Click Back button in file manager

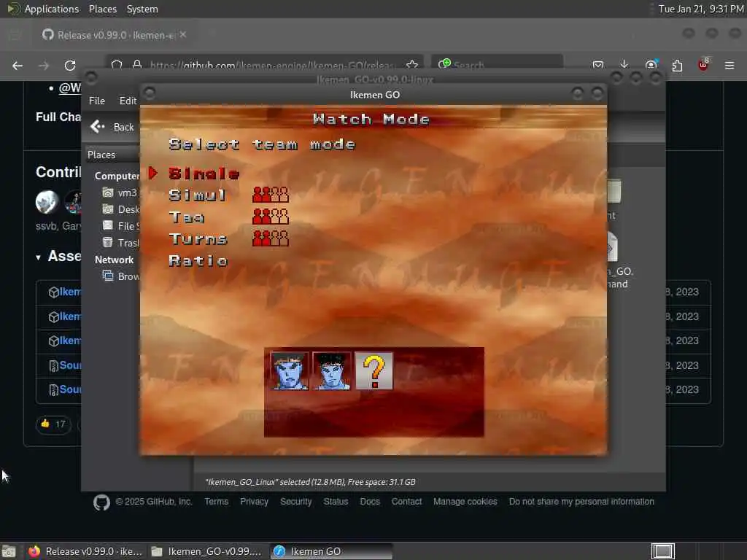pos(112,127)
